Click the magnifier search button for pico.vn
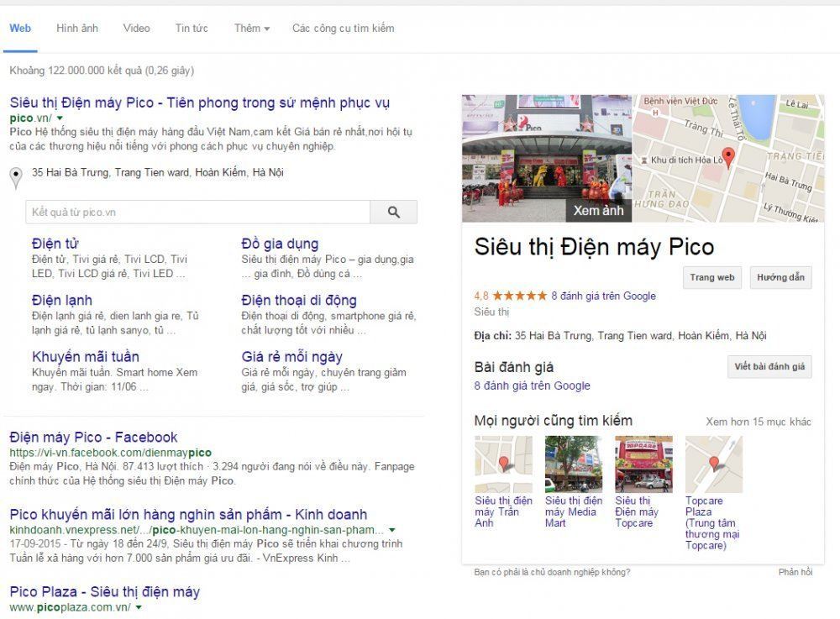 394,212
